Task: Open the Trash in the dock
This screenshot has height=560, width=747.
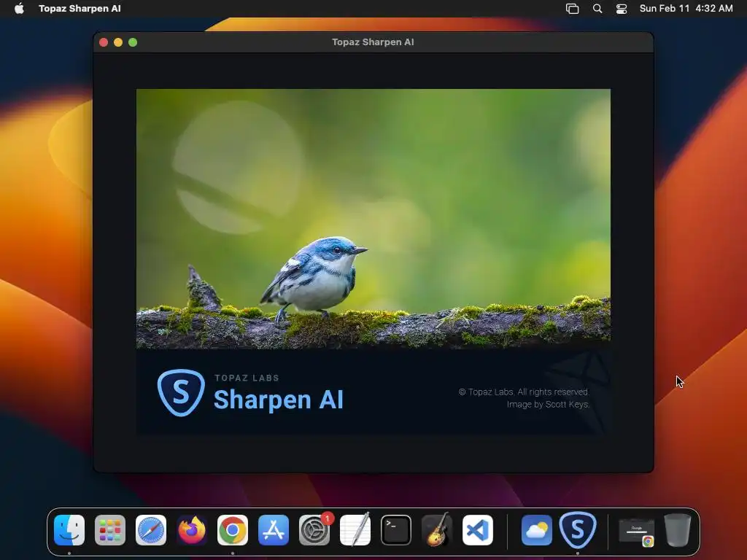Action: pyautogui.click(x=678, y=530)
